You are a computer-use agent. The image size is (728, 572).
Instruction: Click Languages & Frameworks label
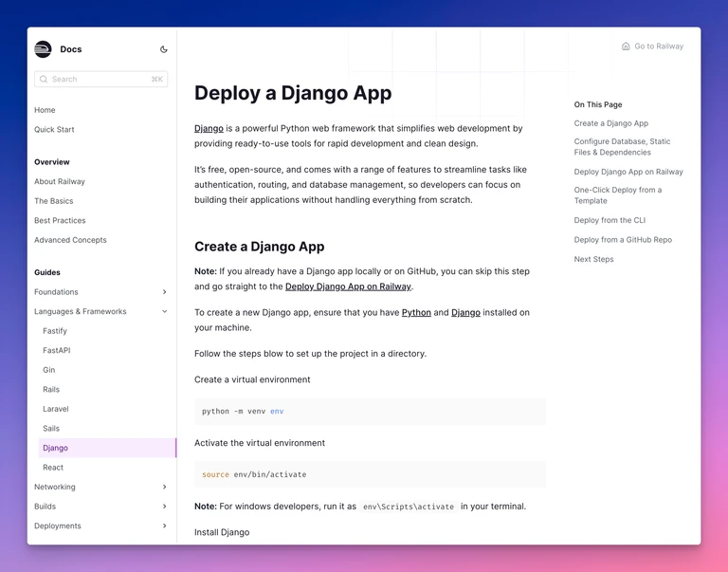81,311
